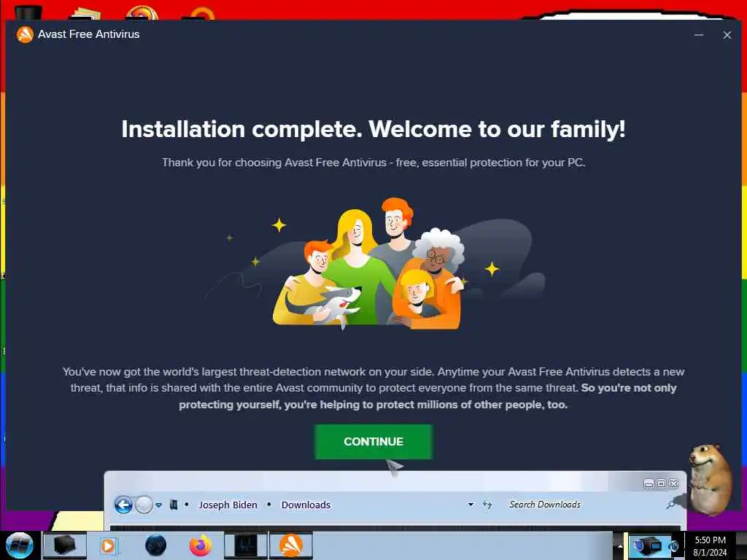The image size is (747, 560).
Task: Switch to the Avast installer taskbar button
Action: point(291,545)
